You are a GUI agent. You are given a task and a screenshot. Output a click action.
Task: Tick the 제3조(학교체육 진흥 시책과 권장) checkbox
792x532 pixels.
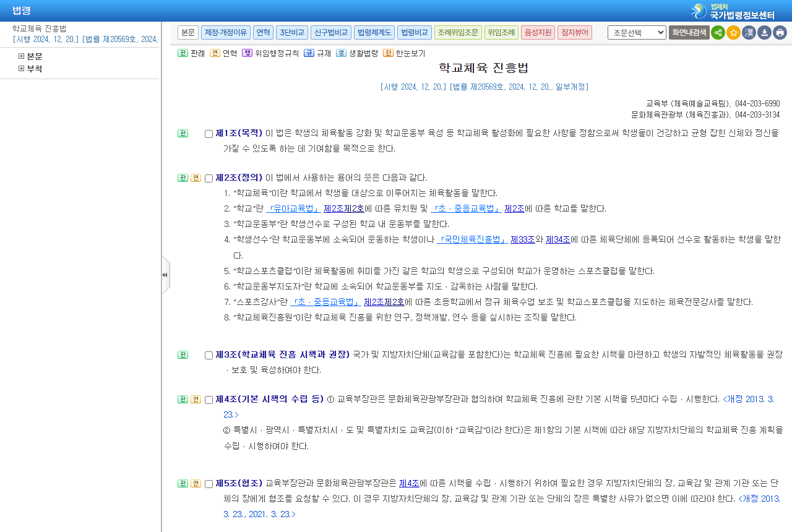(x=209, y=355)
